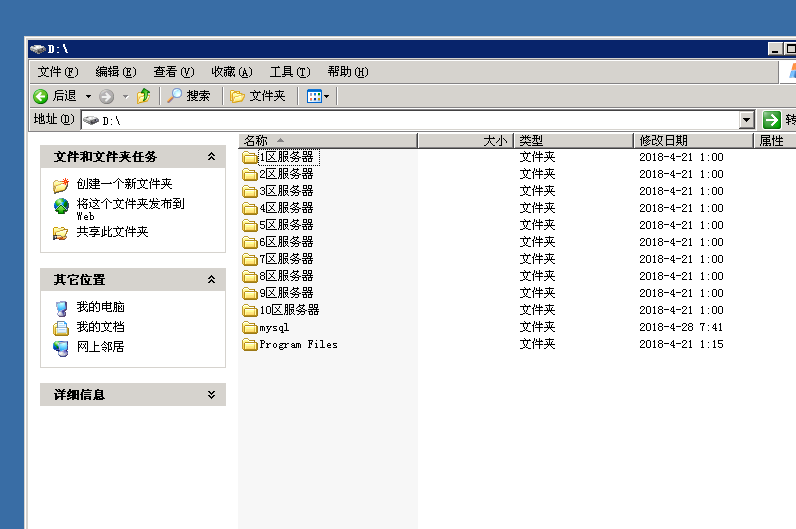Image resolution: width=796 pixels, height=529 pixels.
Task: Click the share this folder link
Action: (112, 232)
